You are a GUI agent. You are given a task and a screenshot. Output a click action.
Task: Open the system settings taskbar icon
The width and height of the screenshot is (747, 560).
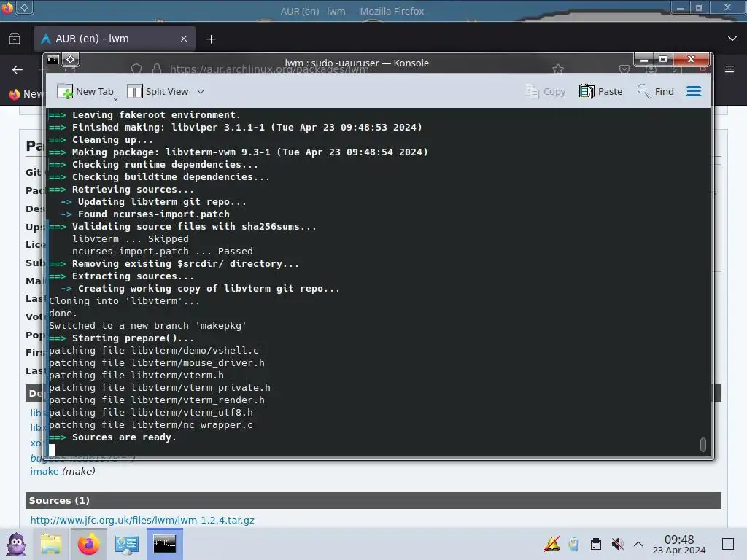(x=126, y=544)
